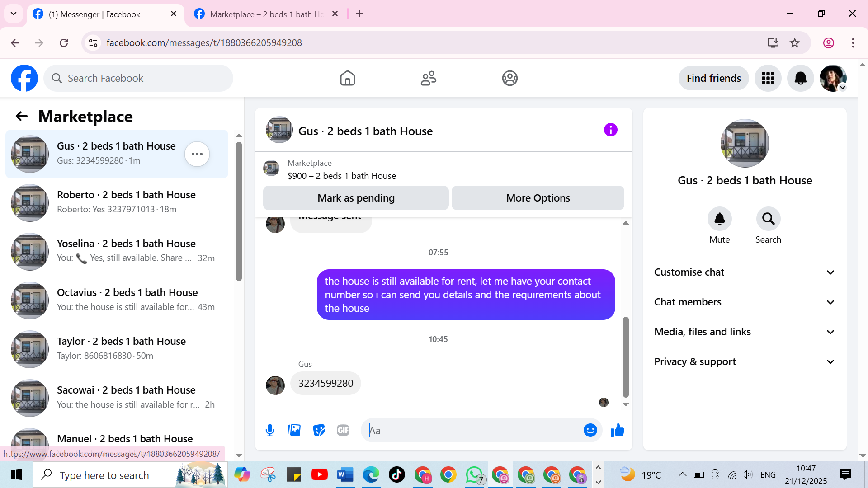Search within the Gus conversation
The width and height of the screenshot is (868, 488).
[x=768, y=219]
